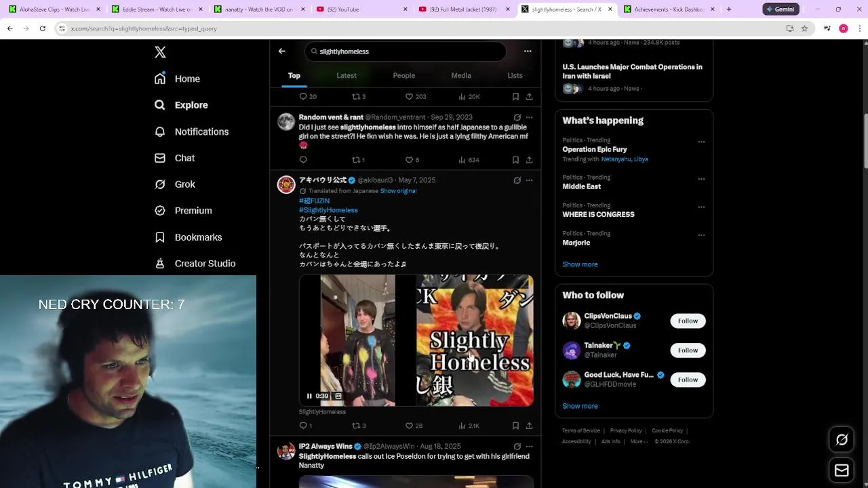868x488 pixels.
Task: Open Explore in sidebar
Action: click(x=181, y=105)
